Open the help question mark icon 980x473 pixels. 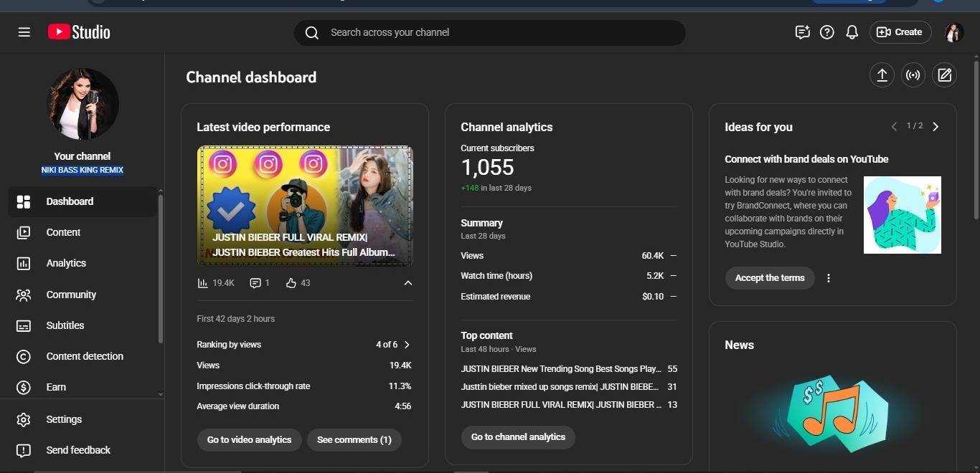[826, 32]
